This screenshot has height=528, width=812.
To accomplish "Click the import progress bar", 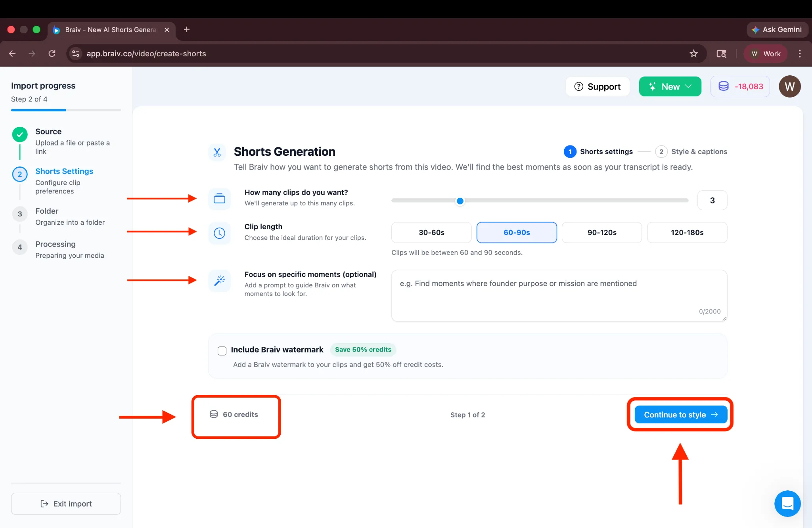I will click(66, 110).
